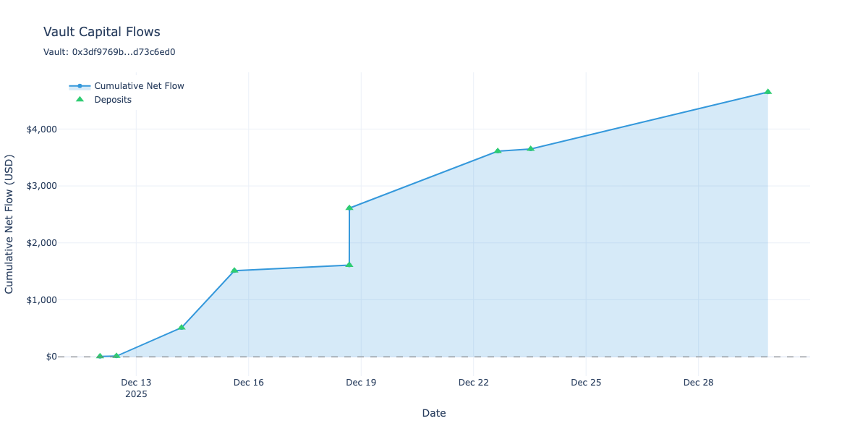Select the final deposit marker near $4,650
The height and width of the screenshot is (434, 868).
(767, 92)
